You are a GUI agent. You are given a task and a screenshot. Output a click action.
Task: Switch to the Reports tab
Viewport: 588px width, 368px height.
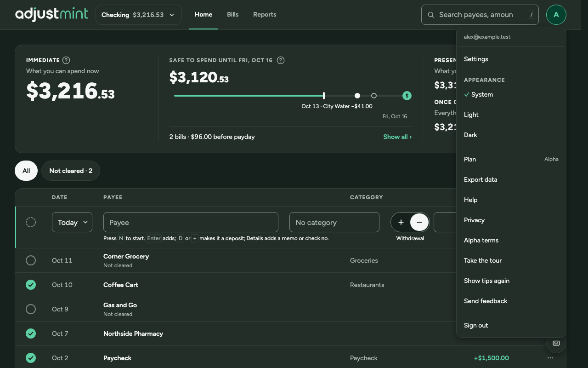[265, 14]
